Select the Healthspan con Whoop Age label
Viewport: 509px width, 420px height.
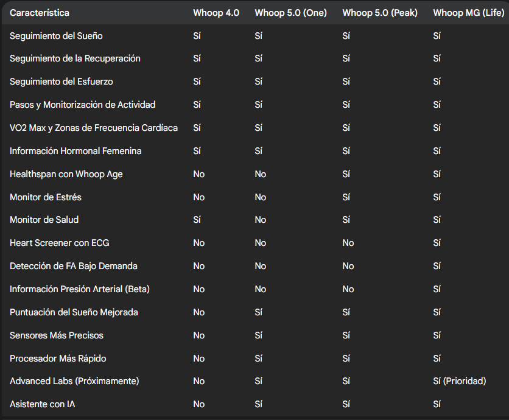click(66, 174)
